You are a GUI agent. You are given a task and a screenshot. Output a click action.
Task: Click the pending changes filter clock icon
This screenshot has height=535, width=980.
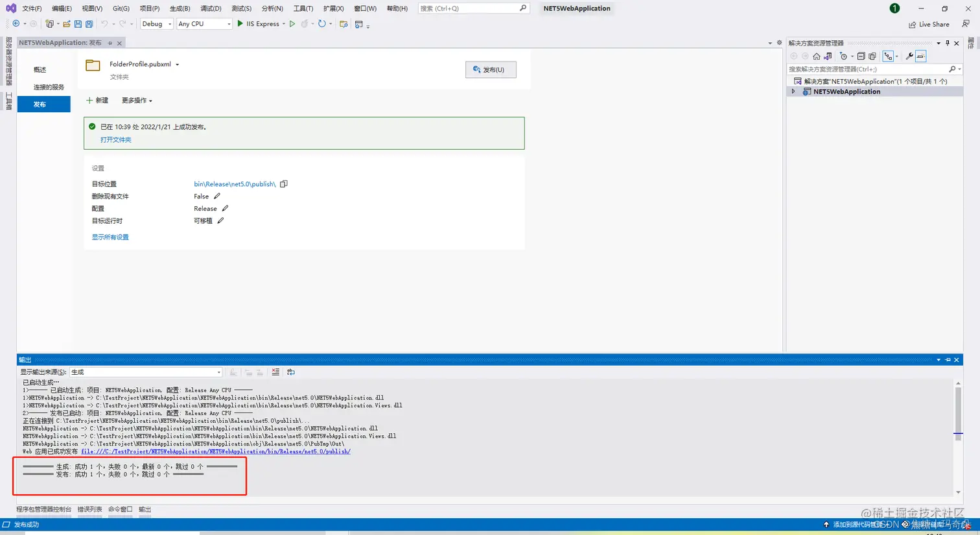pos(843,56)
